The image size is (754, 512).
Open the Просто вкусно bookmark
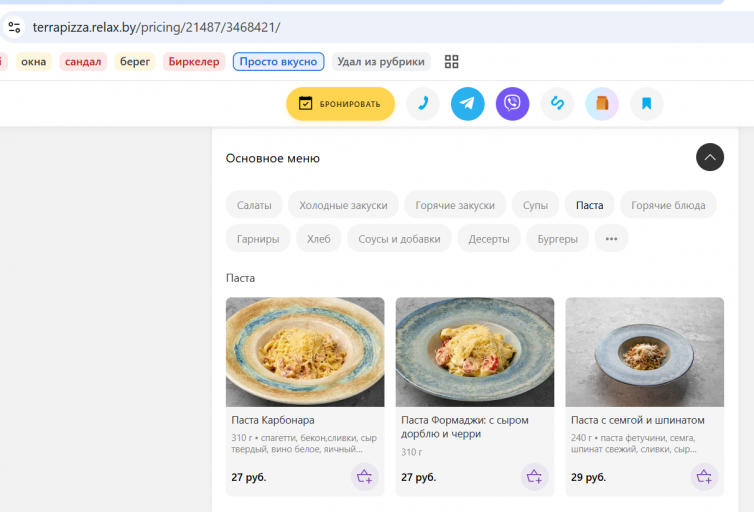278,62
